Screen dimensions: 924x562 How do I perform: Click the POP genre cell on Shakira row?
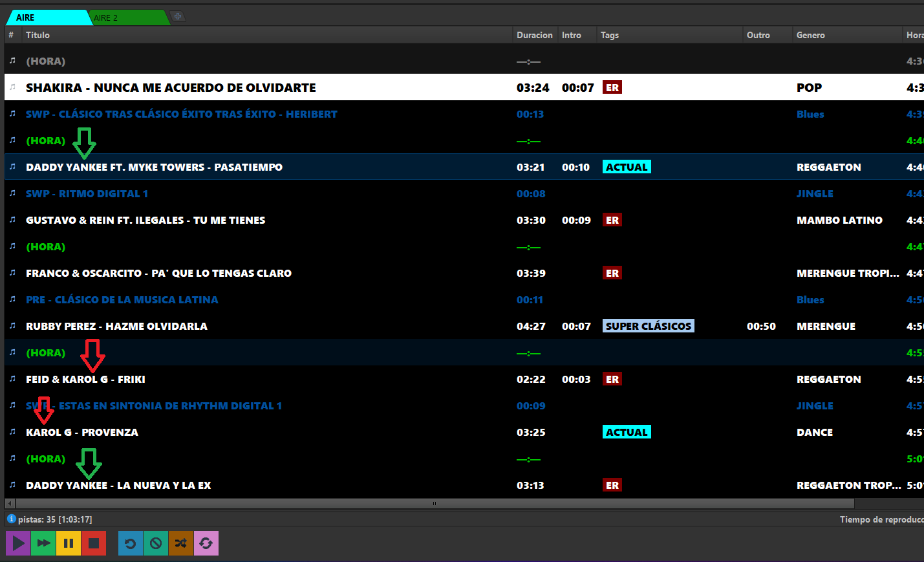pos(809,87)
